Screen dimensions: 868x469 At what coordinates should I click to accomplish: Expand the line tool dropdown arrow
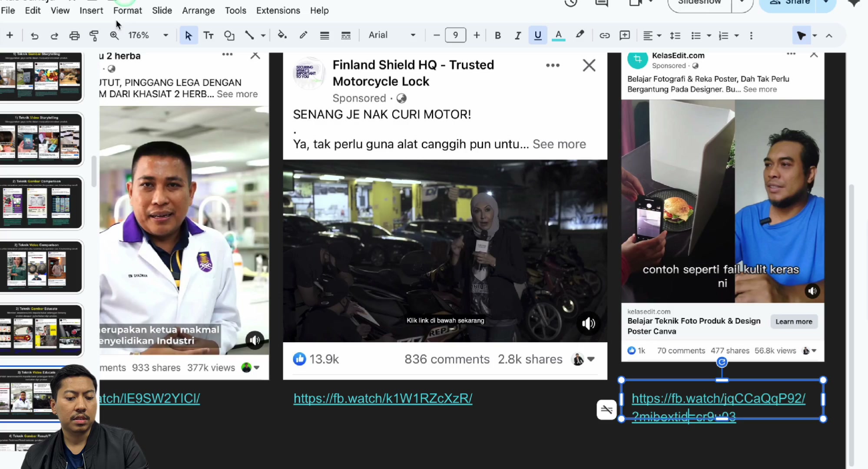coord(263,36)
